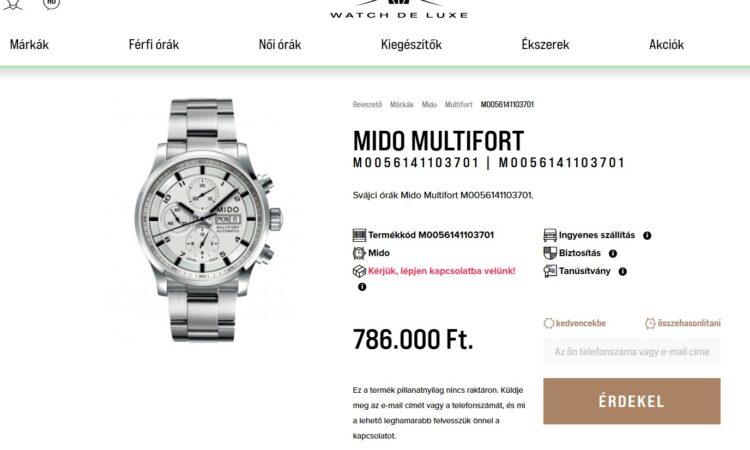Click the info icon next to Ingyenes szállítás
The image size is (750, 450).
click(647, 235)
